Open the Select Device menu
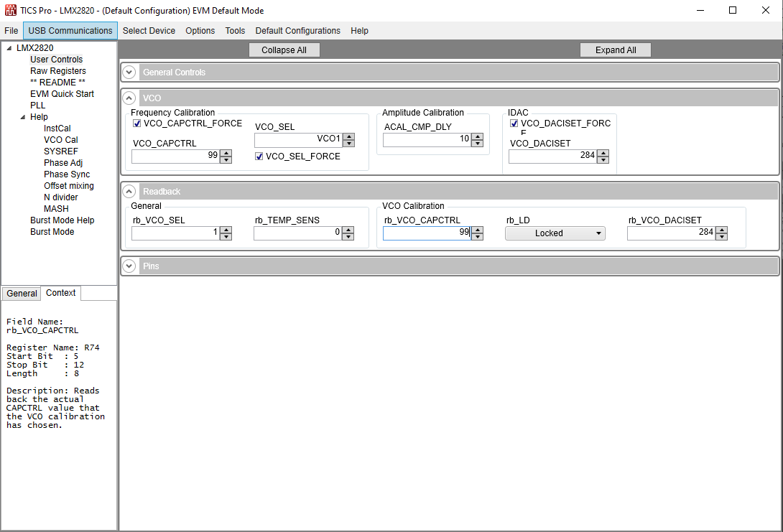This screenshot has width=783, height=532. pos(149,30)
